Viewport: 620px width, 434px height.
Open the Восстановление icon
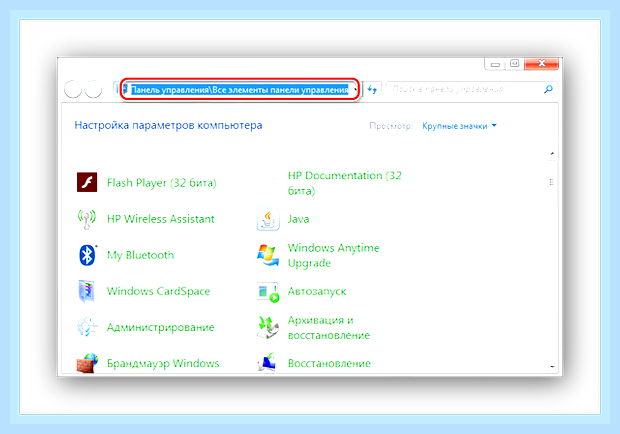coord(267,362)
